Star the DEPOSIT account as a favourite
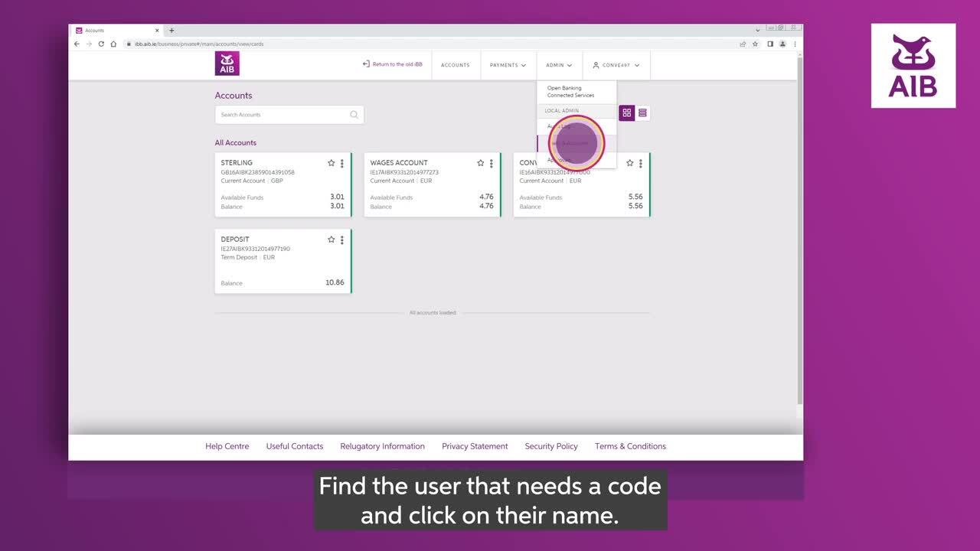 pyautogui.click(x=331, y=240)
